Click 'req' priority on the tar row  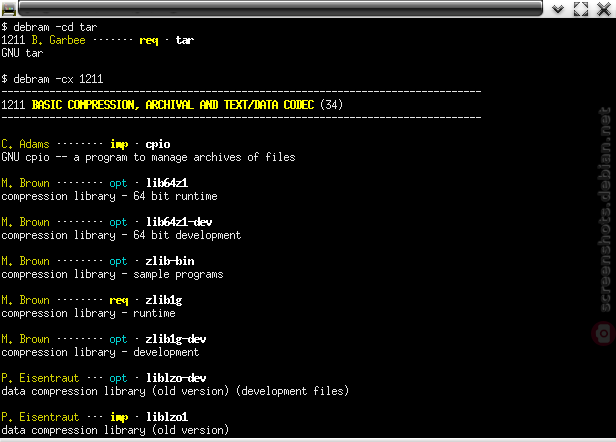[149, 40]
